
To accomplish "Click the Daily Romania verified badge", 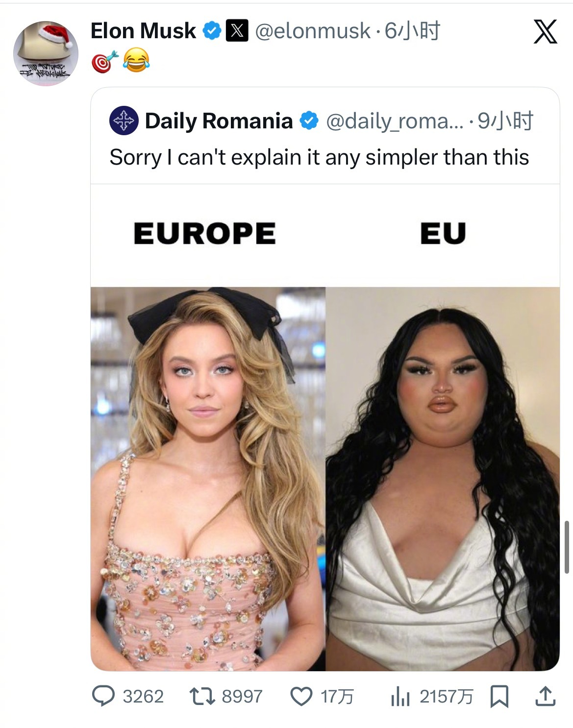I will [x=309, y=121].
